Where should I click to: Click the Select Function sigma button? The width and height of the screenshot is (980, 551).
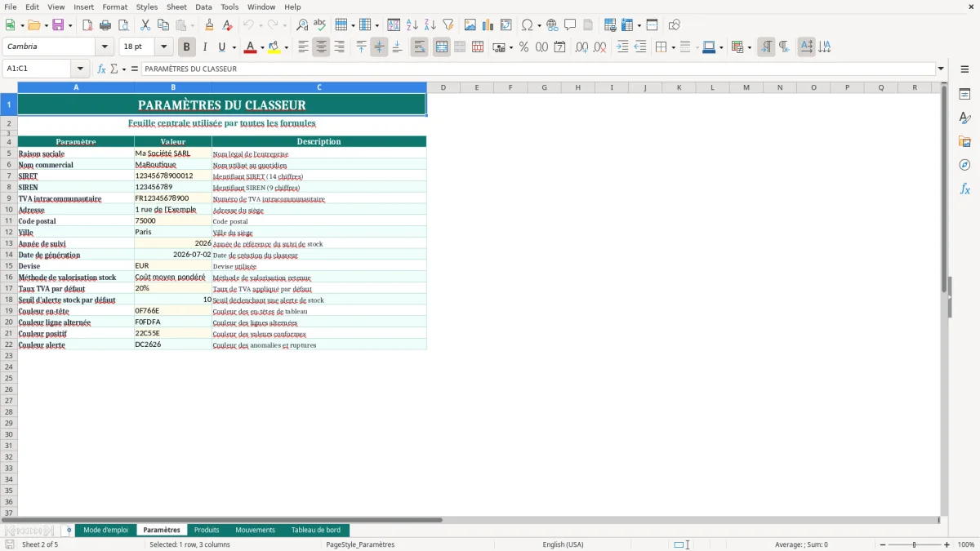tap(114, 69)
